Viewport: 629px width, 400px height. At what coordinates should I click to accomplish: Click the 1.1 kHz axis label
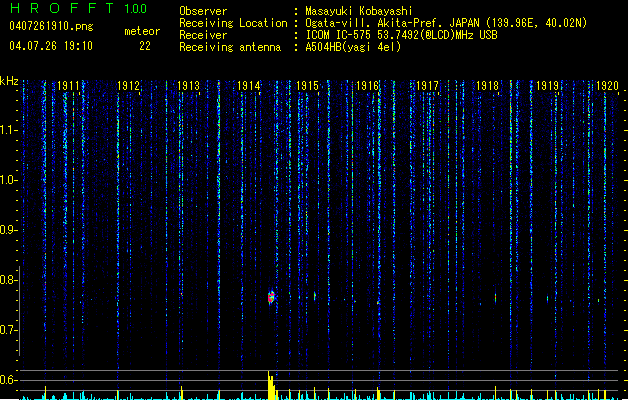8,130
